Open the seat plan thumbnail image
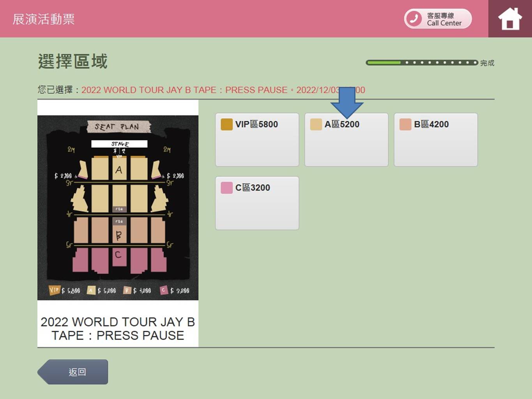 (118, 208)
